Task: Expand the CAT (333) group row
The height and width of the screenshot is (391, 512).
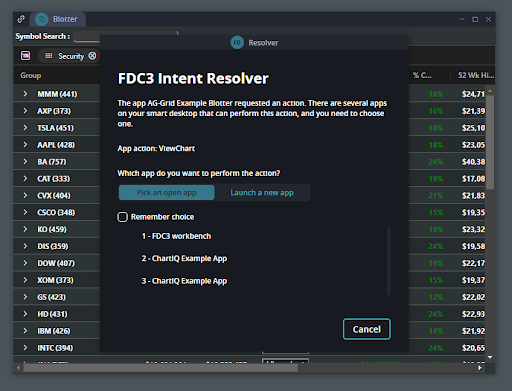Action: (x=25, y=179)
